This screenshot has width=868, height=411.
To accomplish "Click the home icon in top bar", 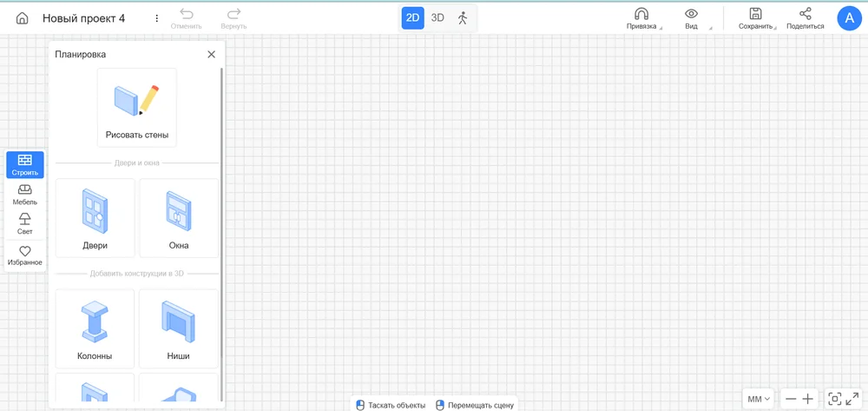I will point(23,18).
